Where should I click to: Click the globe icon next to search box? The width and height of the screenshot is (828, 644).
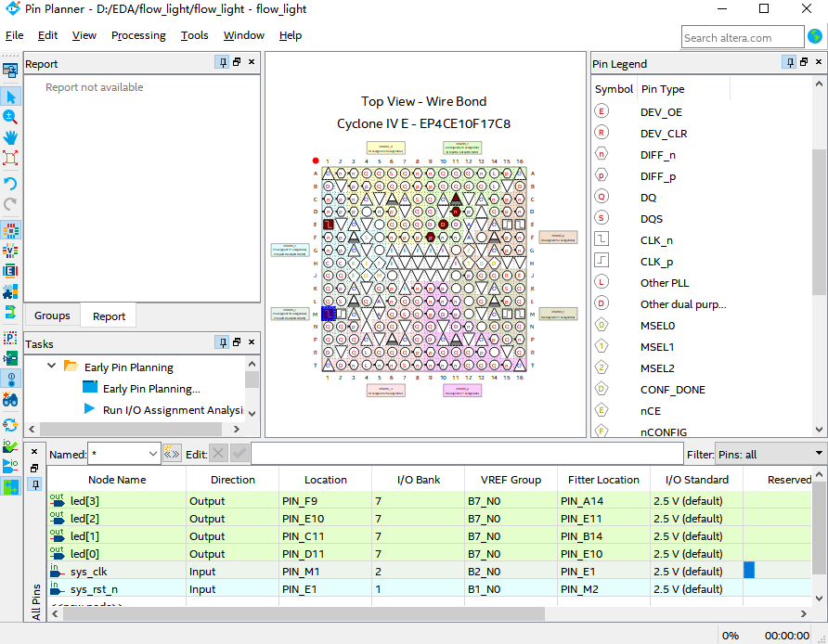pos(815,36)
